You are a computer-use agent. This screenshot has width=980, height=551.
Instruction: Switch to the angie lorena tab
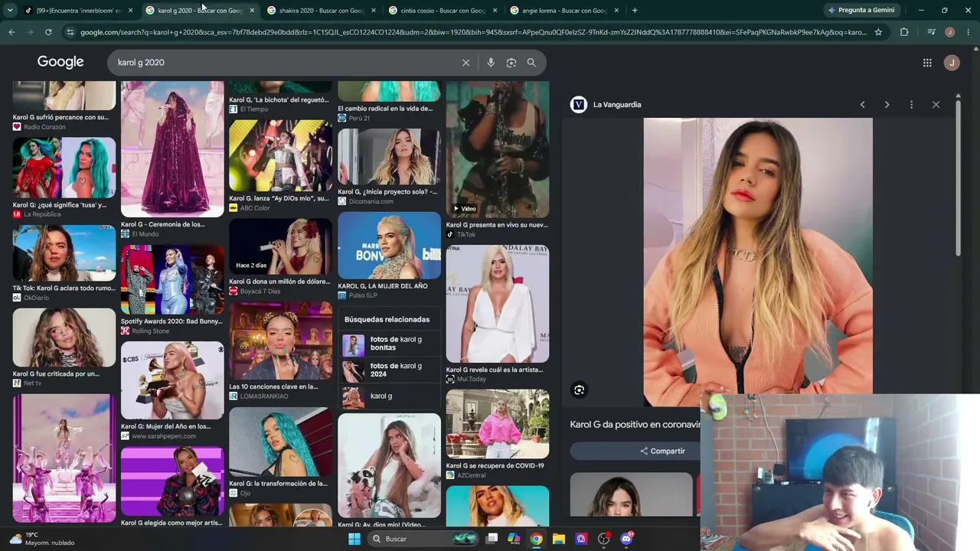563,11
